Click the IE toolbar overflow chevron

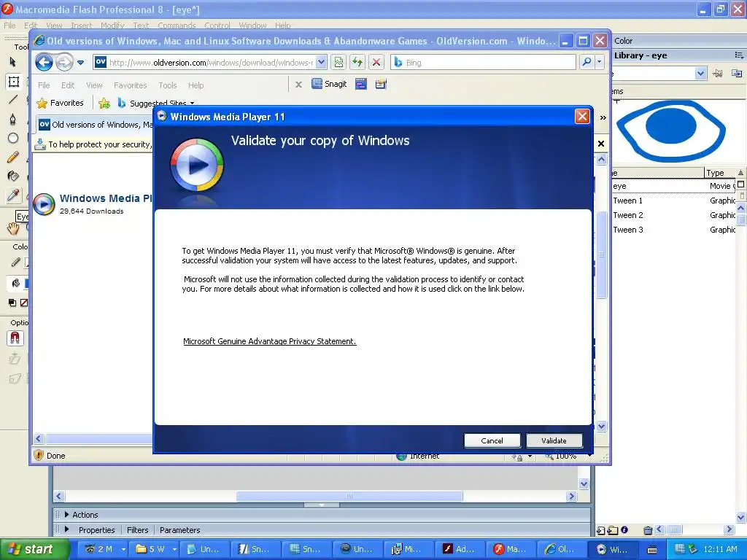point(603,117)
